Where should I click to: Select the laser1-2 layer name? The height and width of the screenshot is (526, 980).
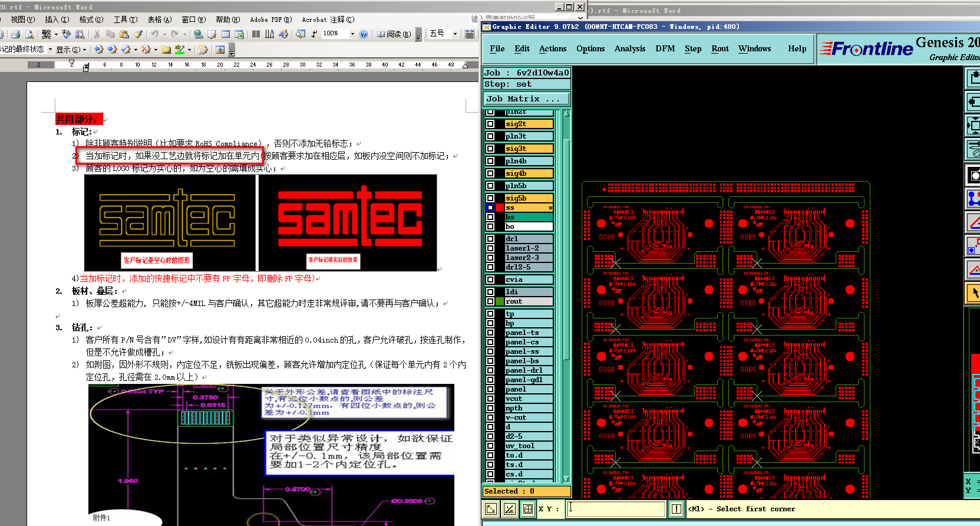[529, 248]
